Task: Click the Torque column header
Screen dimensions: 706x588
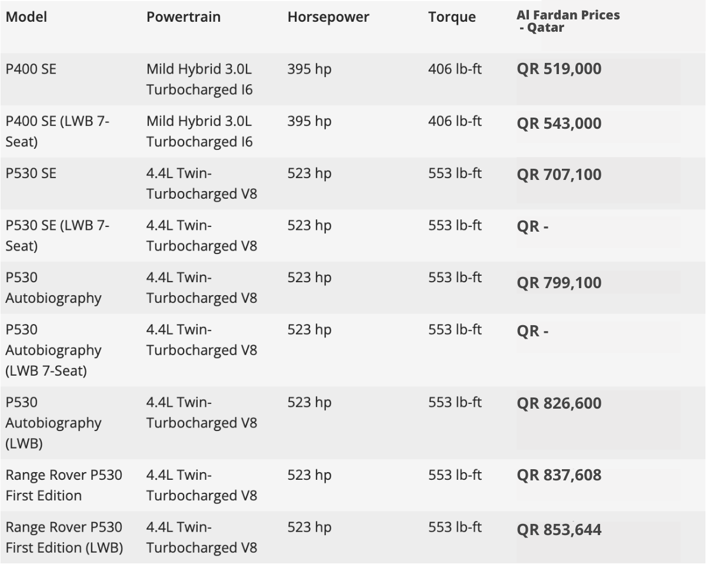Action: [x=452, y=17]
